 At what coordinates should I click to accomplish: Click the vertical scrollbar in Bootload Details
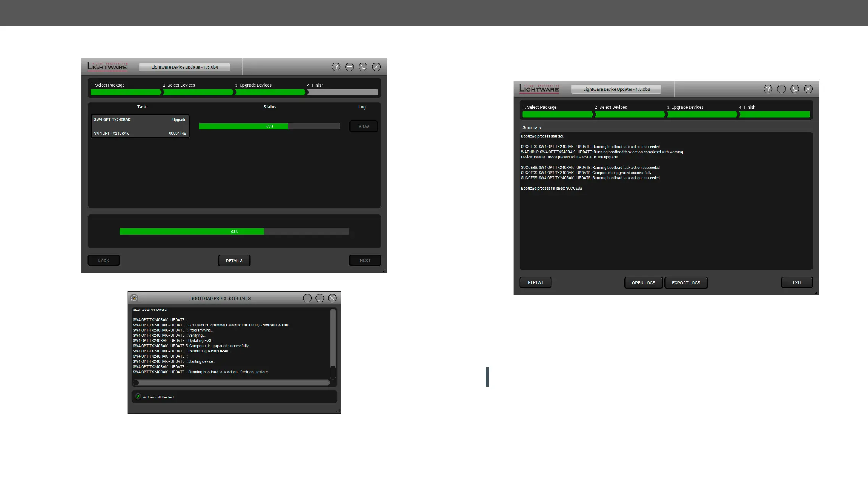[x=333, y=343]
